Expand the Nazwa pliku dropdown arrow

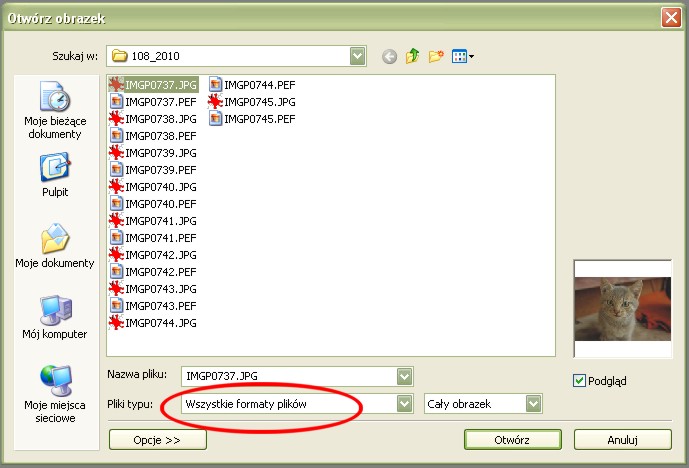pos(404,377)
